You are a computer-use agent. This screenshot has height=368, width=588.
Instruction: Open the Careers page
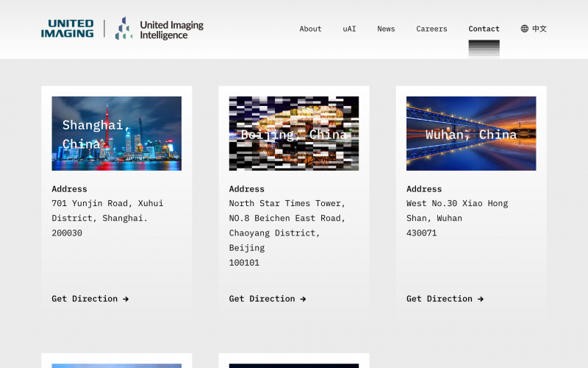[x=431, y=29]
